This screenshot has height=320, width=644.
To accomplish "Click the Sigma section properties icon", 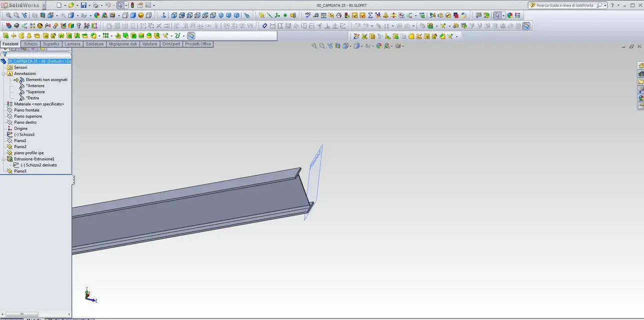I will point(370,15).
